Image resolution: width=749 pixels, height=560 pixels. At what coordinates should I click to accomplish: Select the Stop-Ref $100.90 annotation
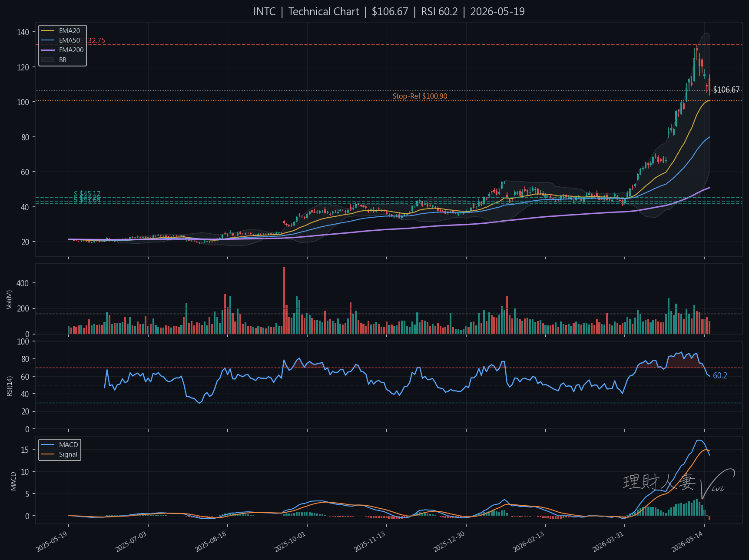tap(420, 96)
